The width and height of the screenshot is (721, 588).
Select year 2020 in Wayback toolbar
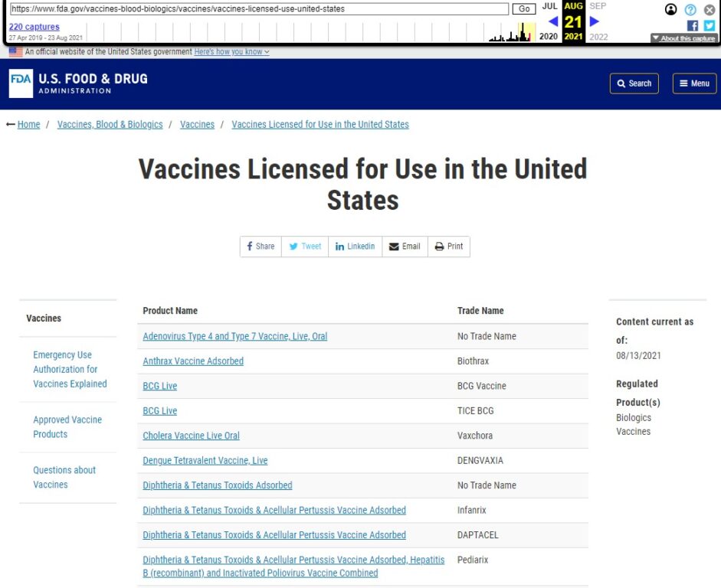coord(549,36)
